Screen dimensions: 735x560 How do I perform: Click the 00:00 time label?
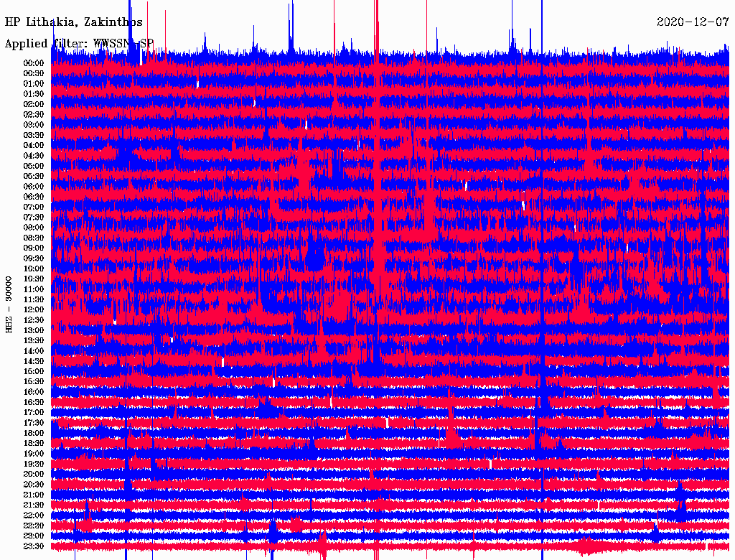point(34,63)
